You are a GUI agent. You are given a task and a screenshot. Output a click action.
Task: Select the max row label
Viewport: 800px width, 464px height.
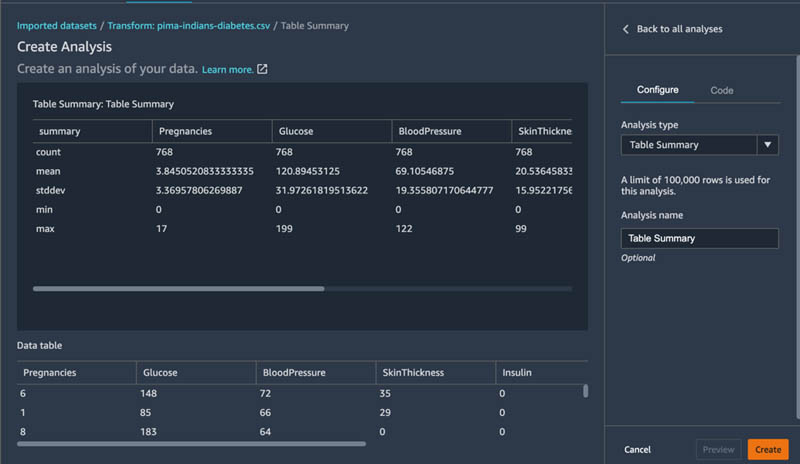[x=45, y=229]
